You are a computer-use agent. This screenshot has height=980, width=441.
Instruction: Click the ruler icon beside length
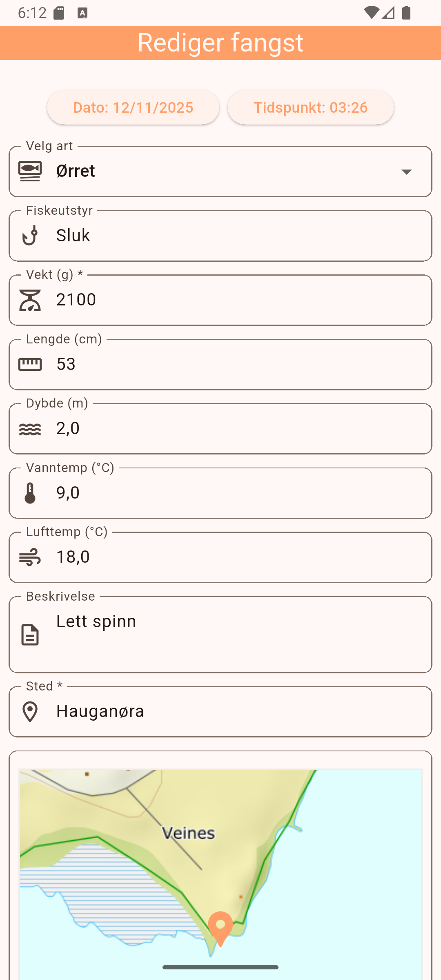click(x=30, y=364)
